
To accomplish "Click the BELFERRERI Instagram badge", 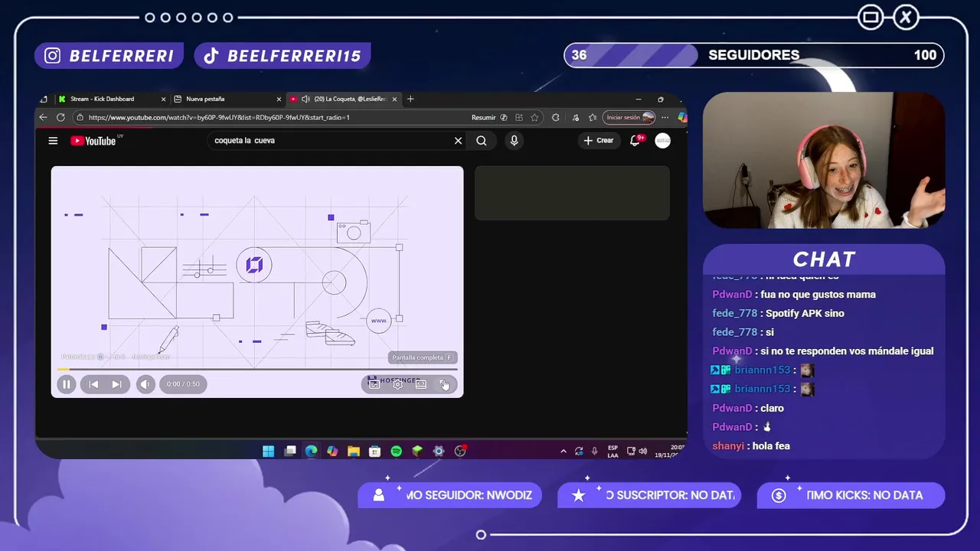I will (x=109, y=56).
